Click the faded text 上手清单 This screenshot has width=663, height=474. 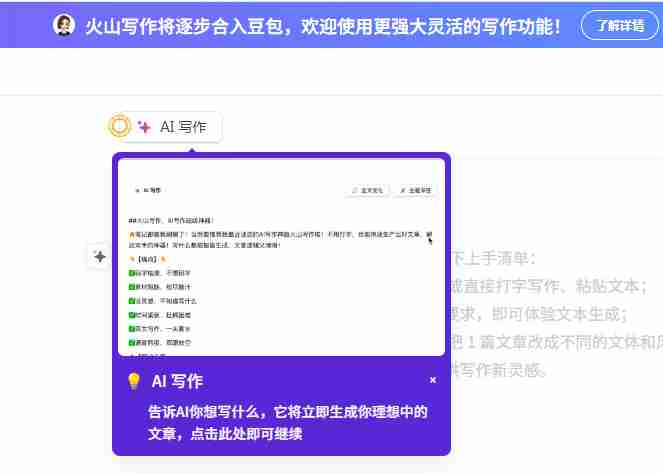(x=500, y=258)
